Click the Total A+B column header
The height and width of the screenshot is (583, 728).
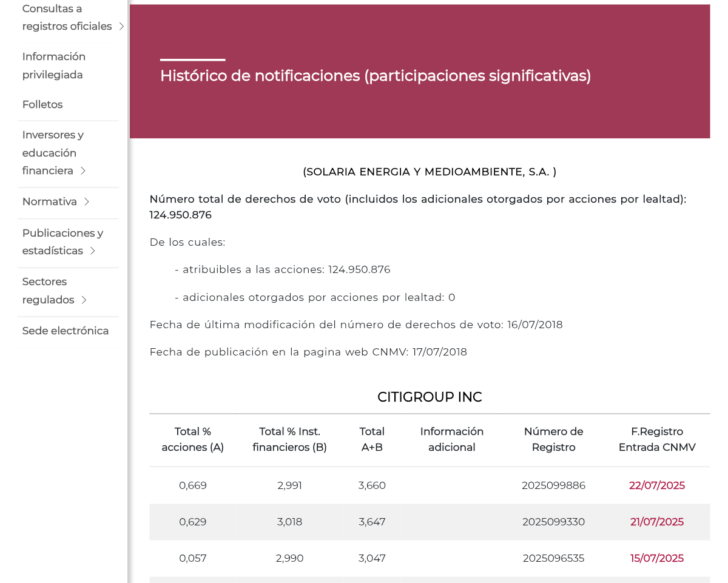[x=372, y=439]
